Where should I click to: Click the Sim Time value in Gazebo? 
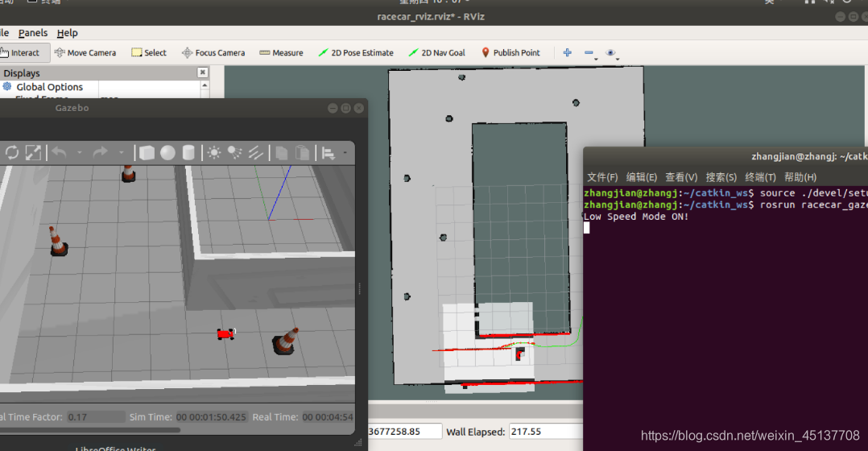211,416
